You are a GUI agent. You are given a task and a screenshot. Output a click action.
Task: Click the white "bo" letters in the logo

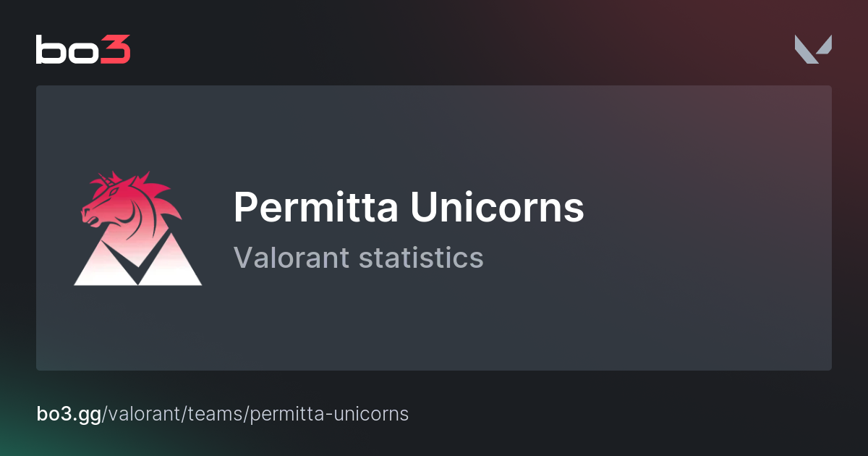(67, 50)
